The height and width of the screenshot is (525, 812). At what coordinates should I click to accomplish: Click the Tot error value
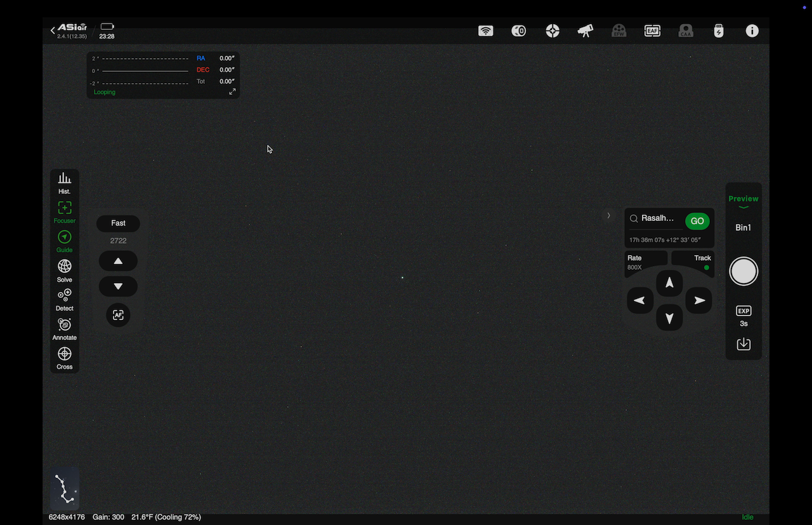pos(227,81)
